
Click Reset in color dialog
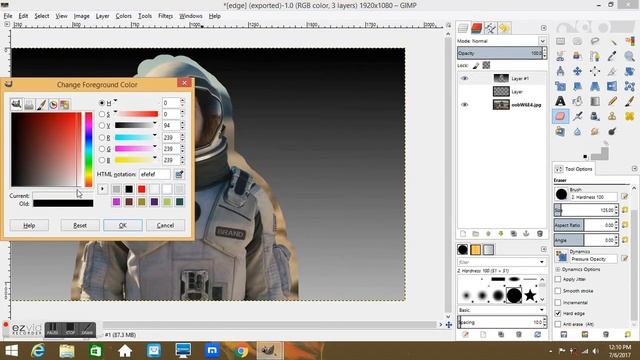[x=80, y=225]
